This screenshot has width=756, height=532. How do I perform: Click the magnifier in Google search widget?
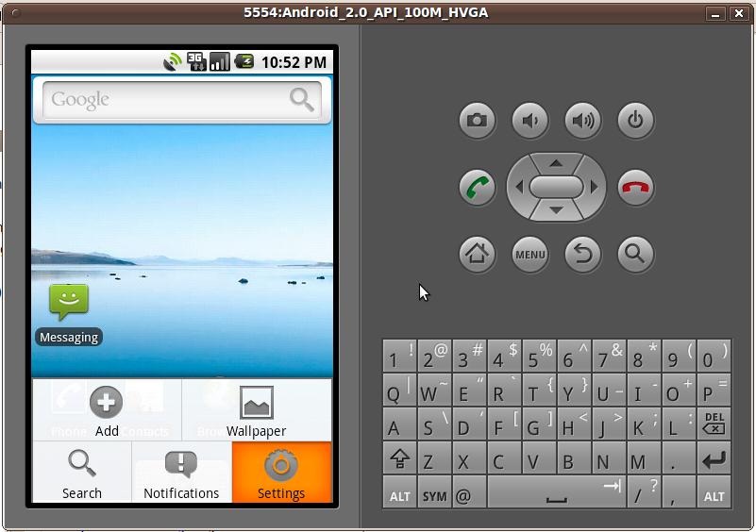click(302, 100)
